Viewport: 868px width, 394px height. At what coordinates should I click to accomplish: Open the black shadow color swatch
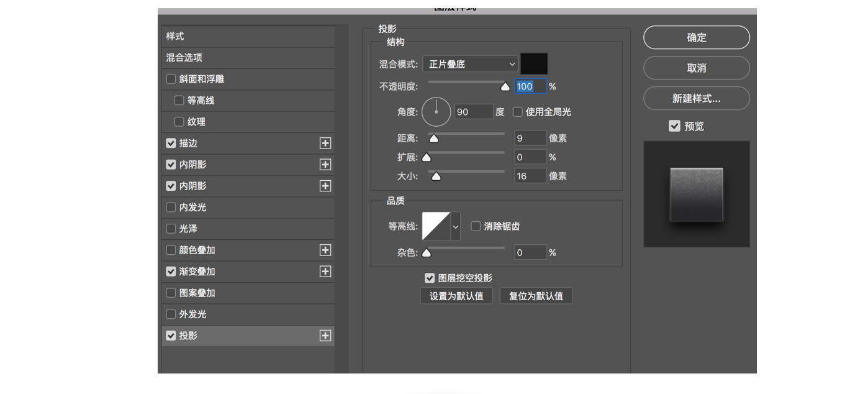534,64
